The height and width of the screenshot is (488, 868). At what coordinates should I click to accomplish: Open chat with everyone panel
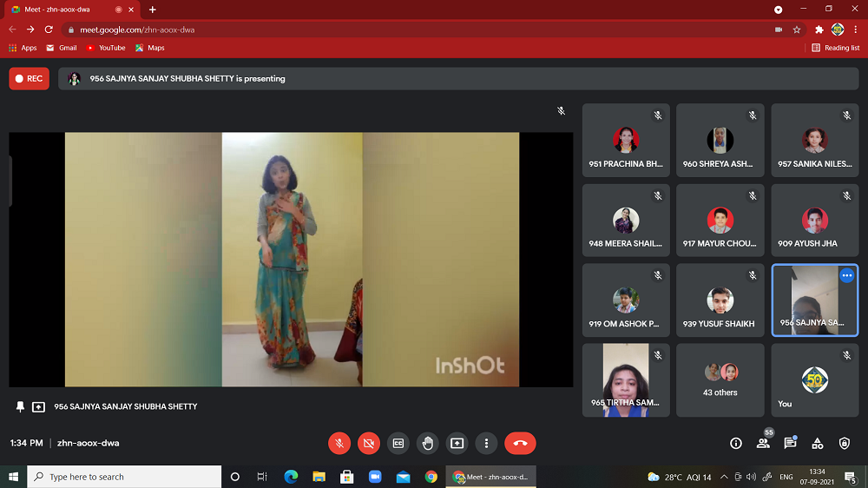(x=790, y=443)
